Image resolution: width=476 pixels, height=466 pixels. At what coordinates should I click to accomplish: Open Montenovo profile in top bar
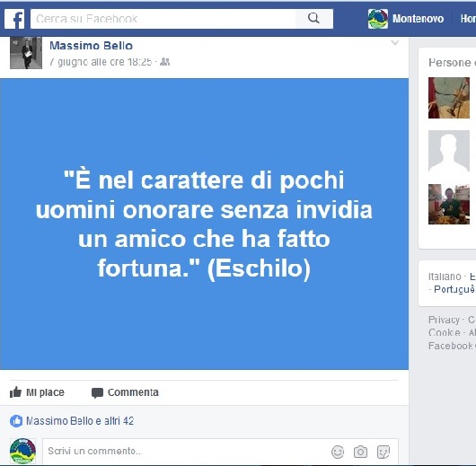(418, 19)
